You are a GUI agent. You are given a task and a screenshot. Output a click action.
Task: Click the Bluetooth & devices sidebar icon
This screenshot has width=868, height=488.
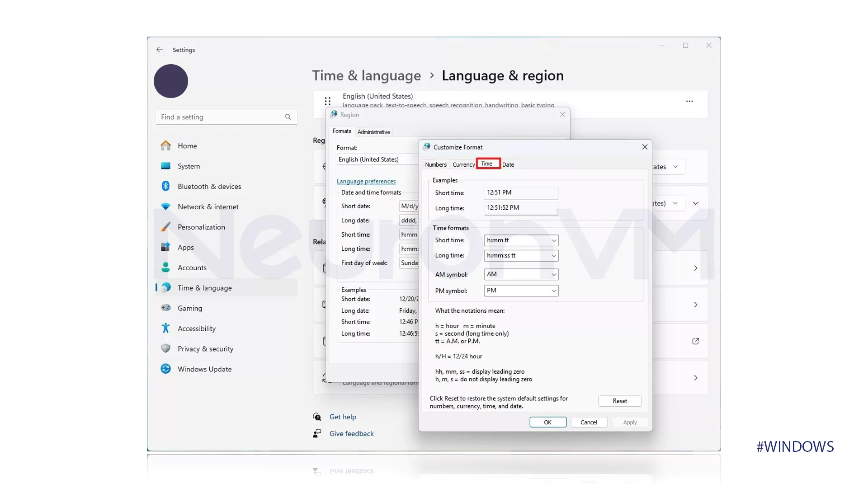click(166, 187)
